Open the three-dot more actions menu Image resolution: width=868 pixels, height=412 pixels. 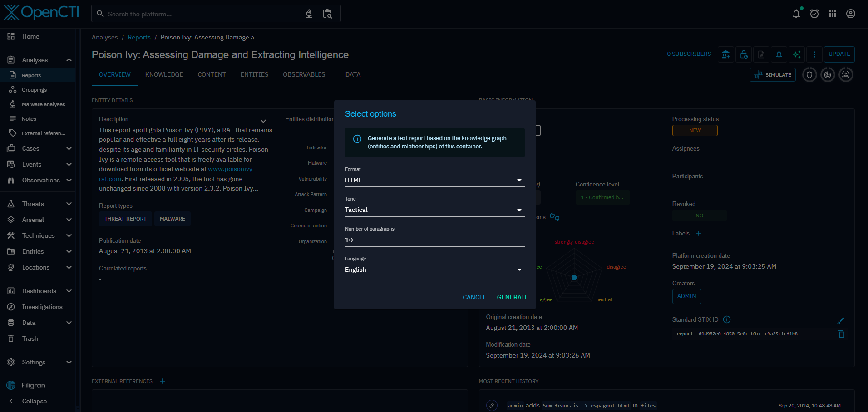[814, 54]
